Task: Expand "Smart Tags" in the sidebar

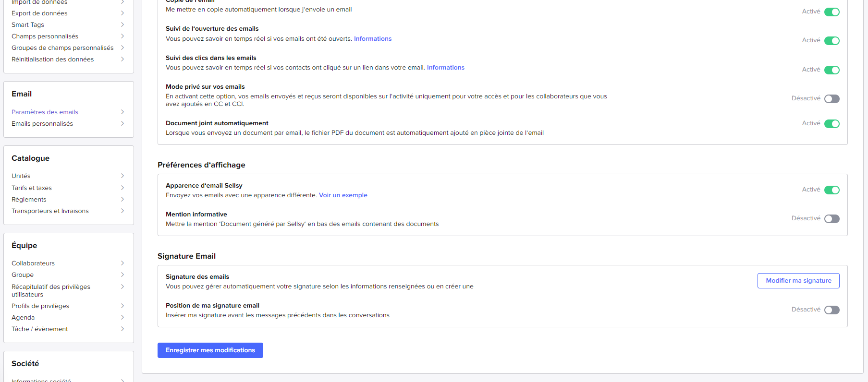Action: click(27, 24)
